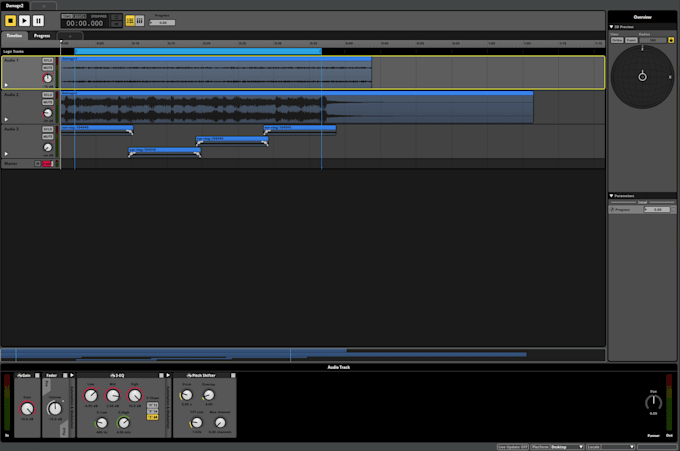This screenshot has height=451, width=680.
Task: Switch 3D preview to Front view
Action: tap(631, 40)
